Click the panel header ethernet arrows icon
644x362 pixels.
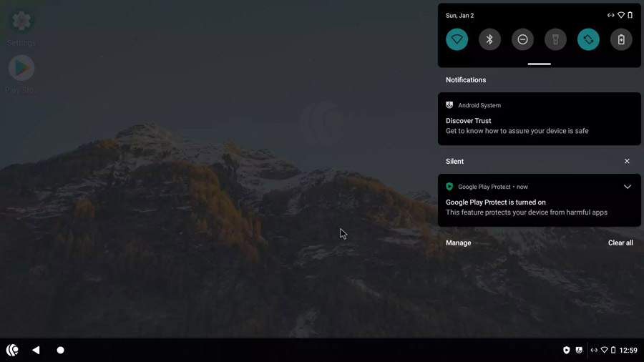611,15
